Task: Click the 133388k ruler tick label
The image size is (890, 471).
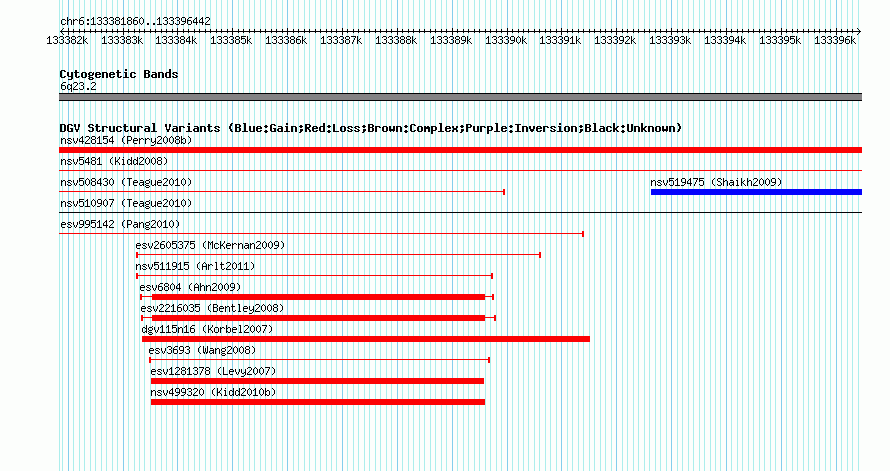Action: pyautogui.click(x=396, y=40)
